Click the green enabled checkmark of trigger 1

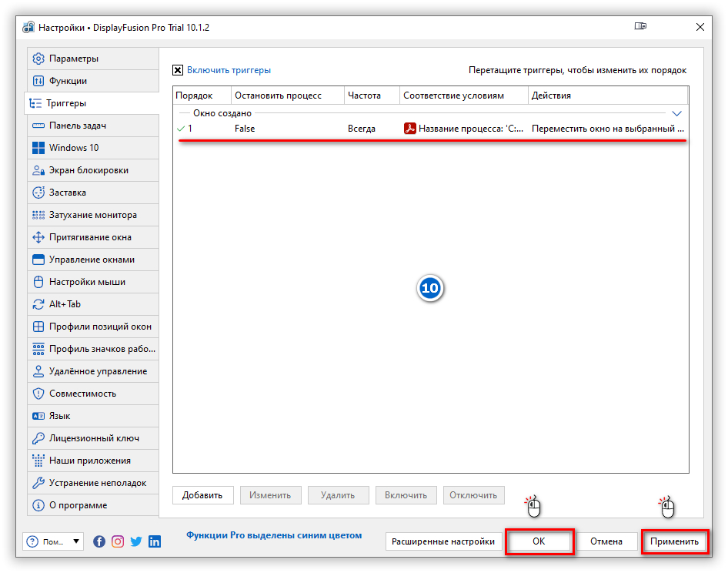[x=181, y=129]
